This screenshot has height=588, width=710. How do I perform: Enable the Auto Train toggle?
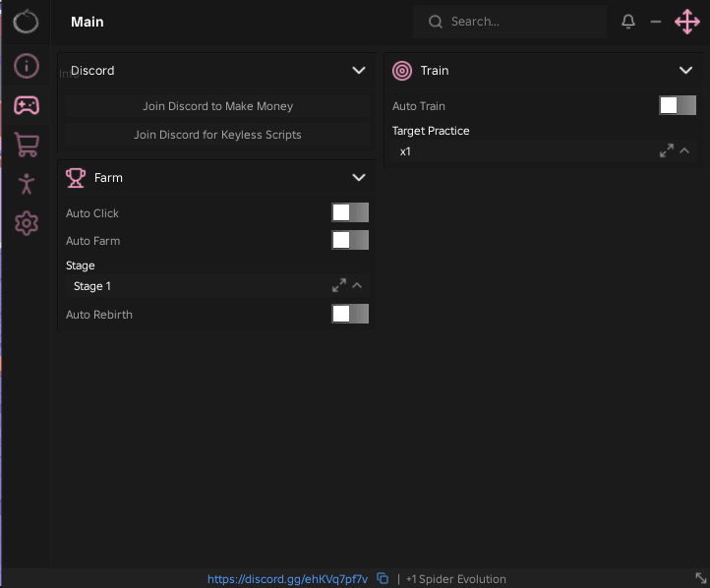tap(678, 105)
